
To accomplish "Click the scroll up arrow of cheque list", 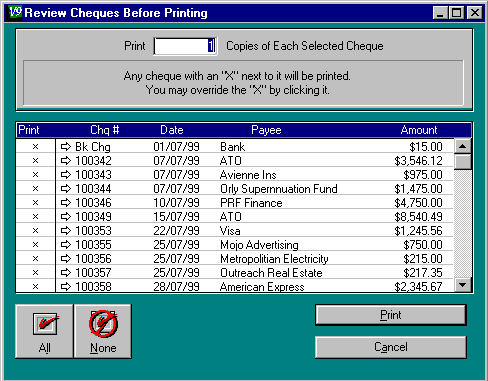I will pos(463,146).
